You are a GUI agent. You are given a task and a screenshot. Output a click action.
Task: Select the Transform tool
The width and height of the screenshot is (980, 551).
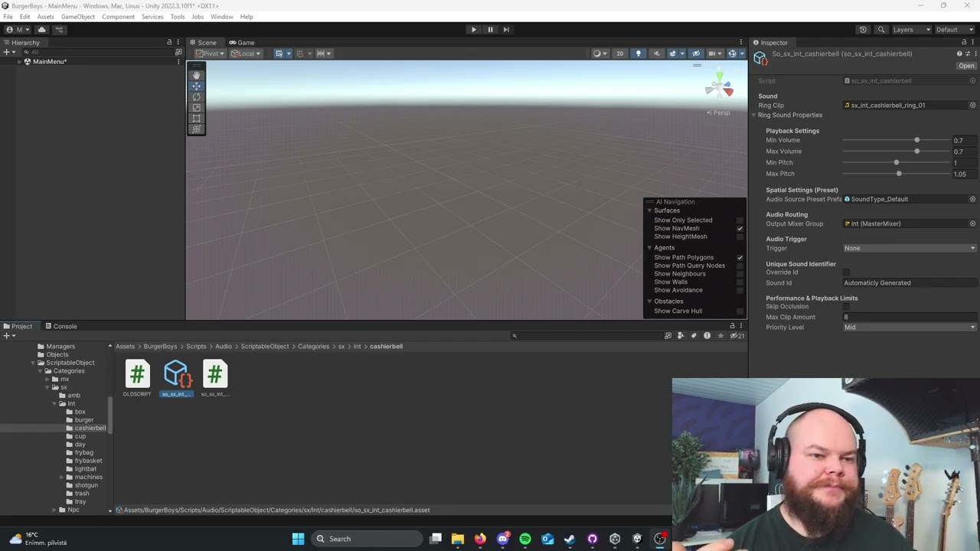[196, 129]
